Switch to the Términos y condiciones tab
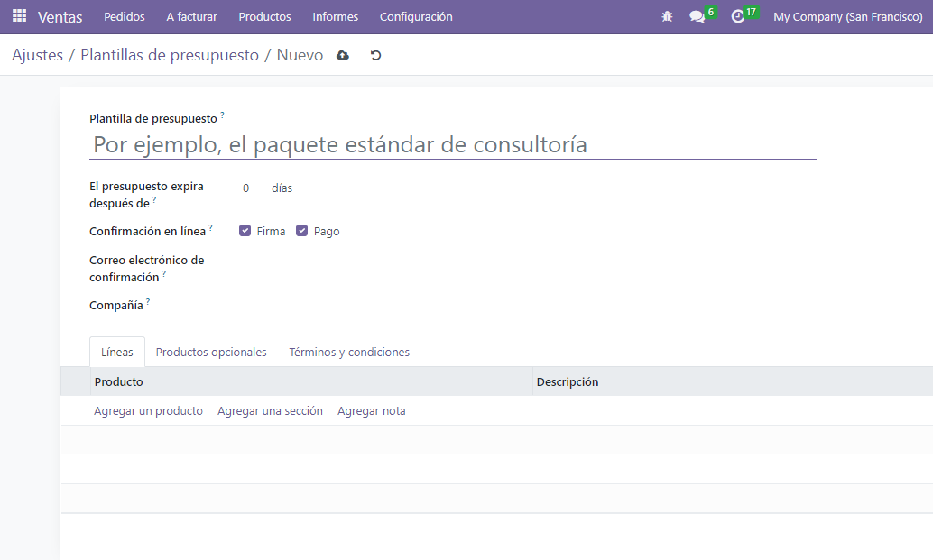Image resolution: width=933 pixels, height=560 pixels. point(349,352)
